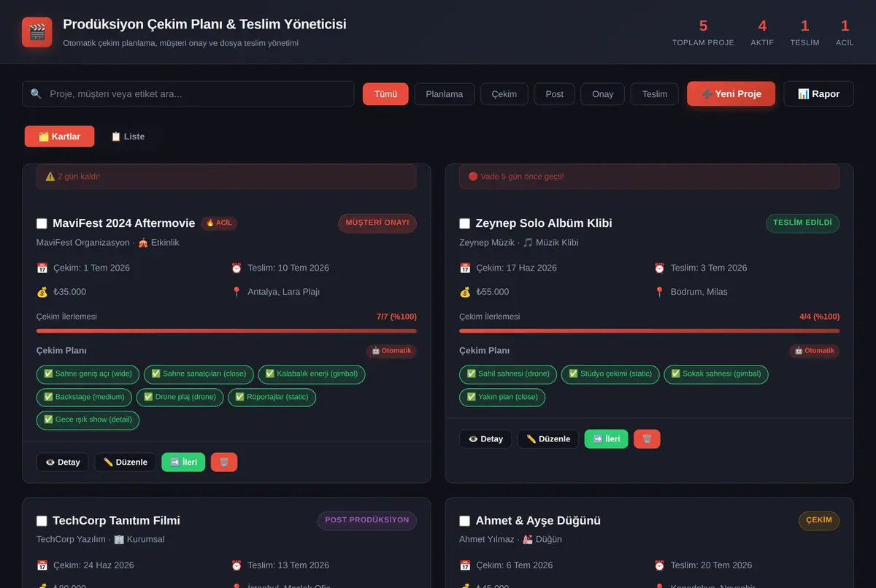Toggle the Sahil sahnesi (drone) shot chip
This screenshot has width=876, height=588.
click(508, 374)
